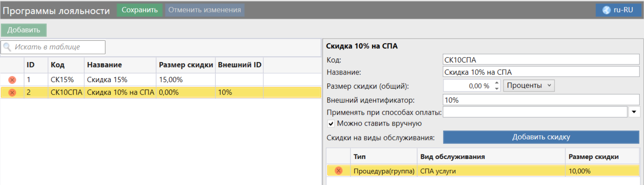Open the Проценты discount type dropdown
This screenshot has width=644, height=185.
pos(529,86)
